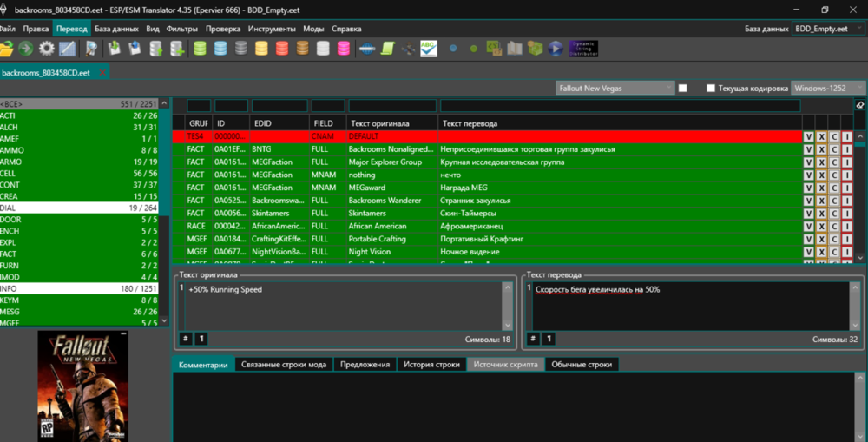Click the globe translation toolbar icon
The image size is (868, 442).
click(x=367, y=49)
